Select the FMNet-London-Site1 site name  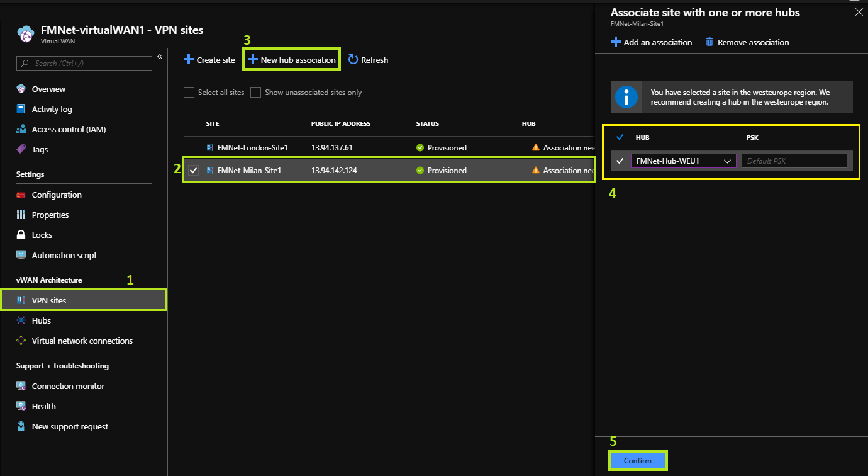(x=252, y=148)
